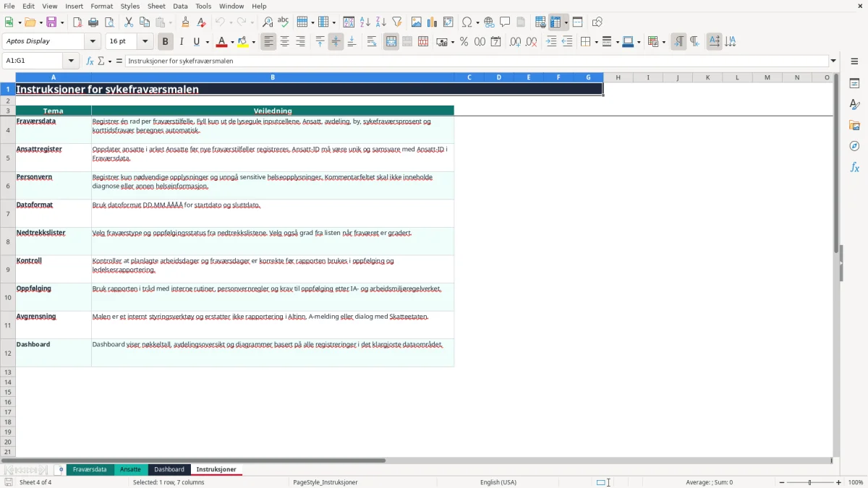
Task: Toggle Center Horizontally alignment
Action: coord(284,42)
